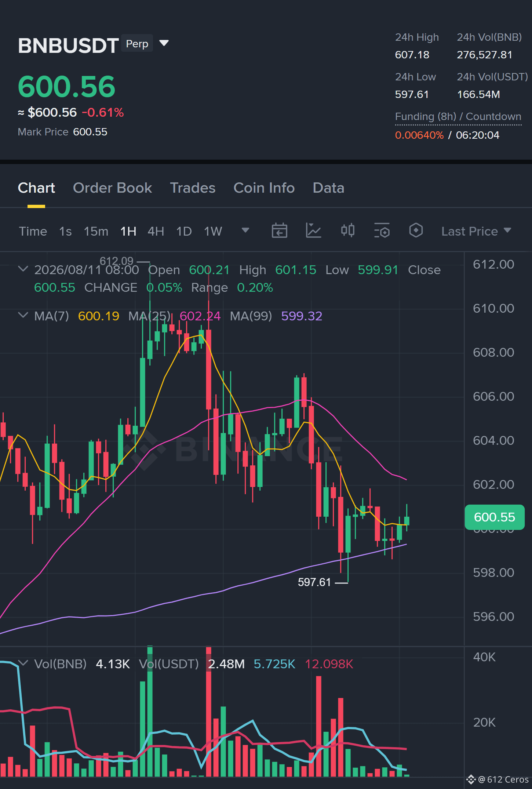This screenshot has width=532, height=789.
Task: Switch to the Order Book tab
Action: [112, 188]
